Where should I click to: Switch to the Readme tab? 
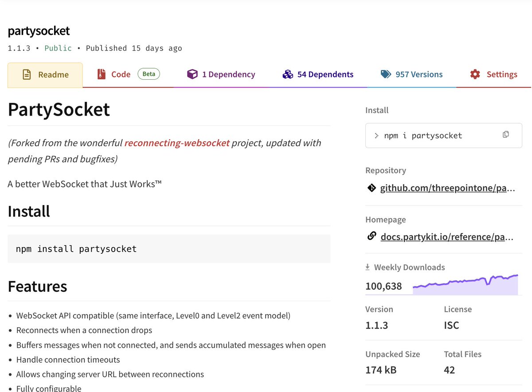click(45, 75)
